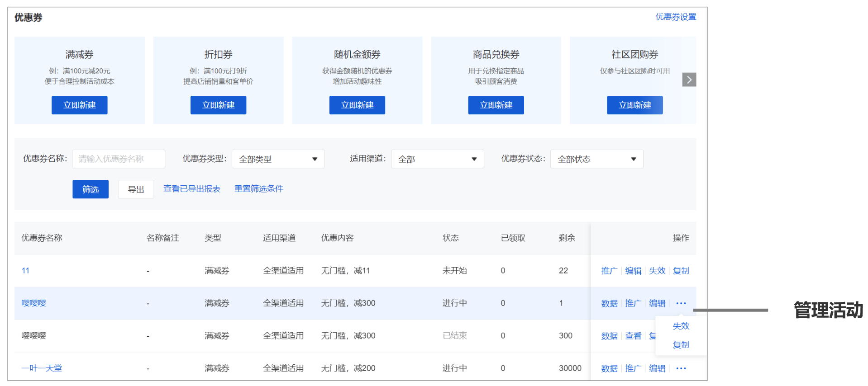
Task: Click 未开始 status of coupon 11
Action: (x=455, y=271)
